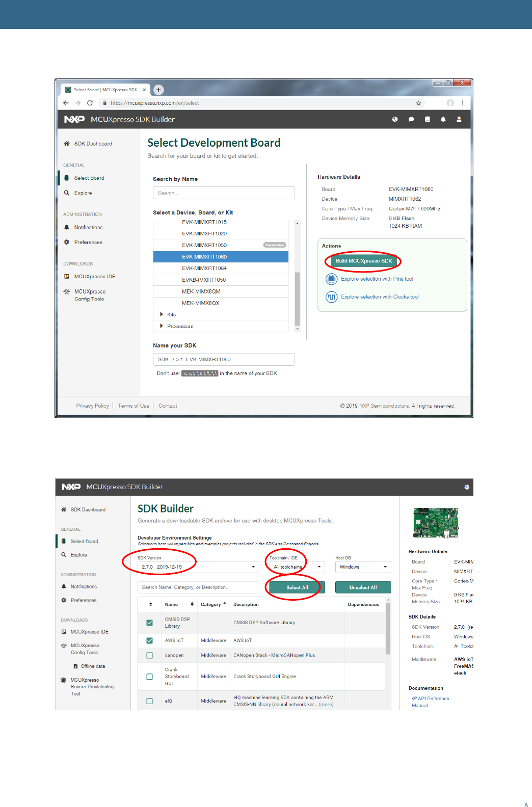Tick the Crank Storyboard GUI checkbox

(149, 677)
